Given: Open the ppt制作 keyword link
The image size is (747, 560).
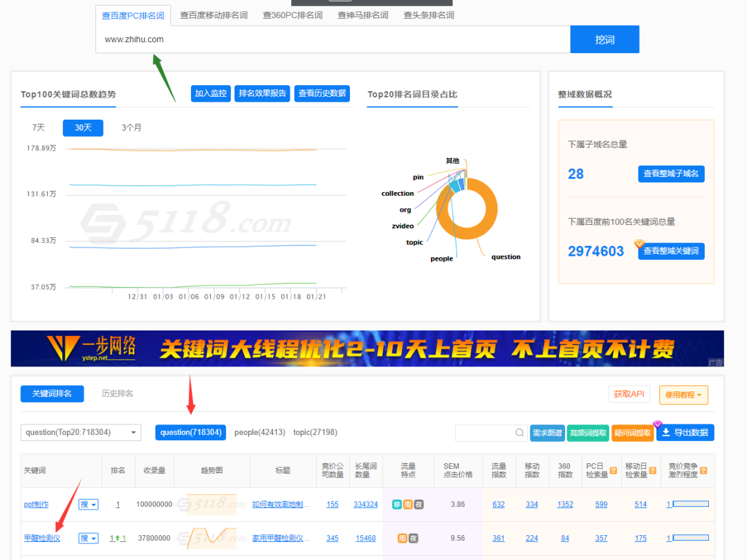Looking at the screenshot, I should pos(36,504).
